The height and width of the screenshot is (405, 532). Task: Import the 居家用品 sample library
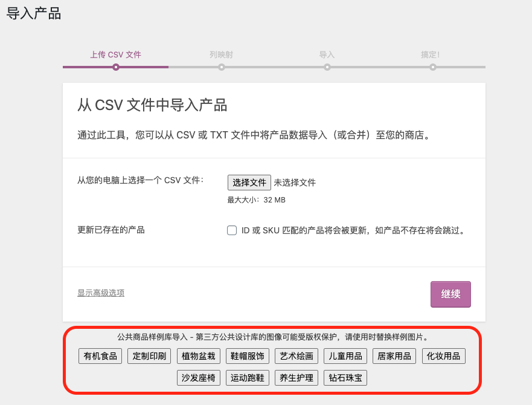click(x=394, y=356)
